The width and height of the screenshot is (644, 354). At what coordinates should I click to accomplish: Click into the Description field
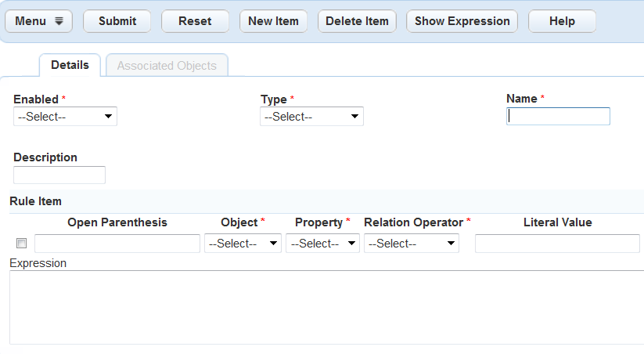pos(59,175)
